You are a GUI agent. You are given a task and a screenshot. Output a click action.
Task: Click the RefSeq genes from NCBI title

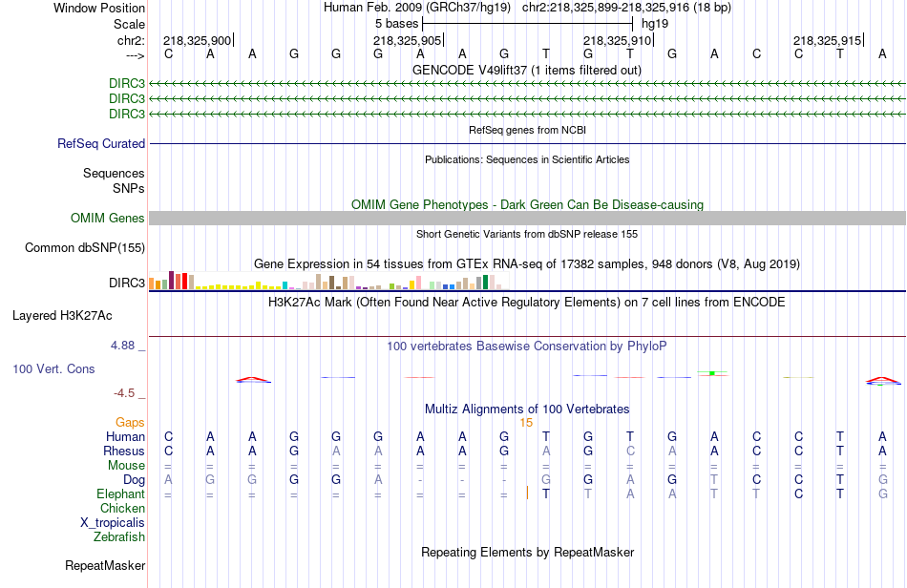click(527, 130)
